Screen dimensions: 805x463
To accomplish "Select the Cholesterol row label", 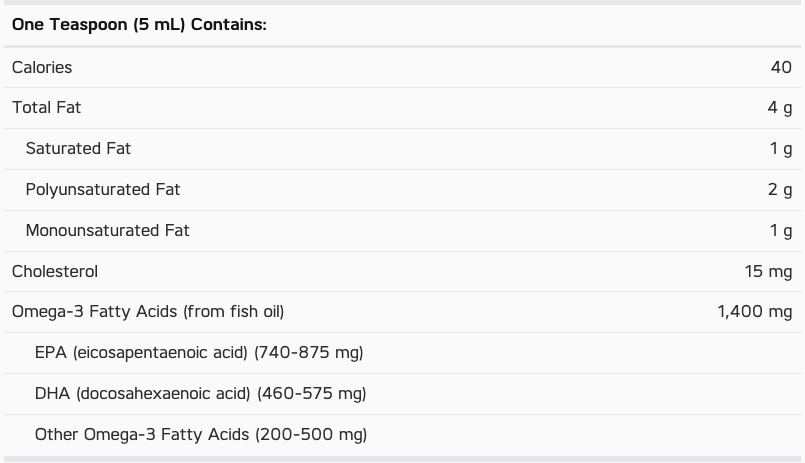I will [x=55, y=272].
